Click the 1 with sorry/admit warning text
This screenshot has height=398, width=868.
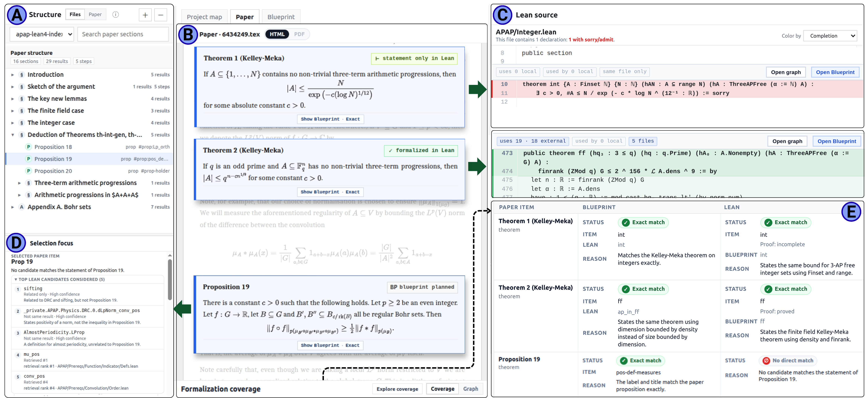point(591,40)
